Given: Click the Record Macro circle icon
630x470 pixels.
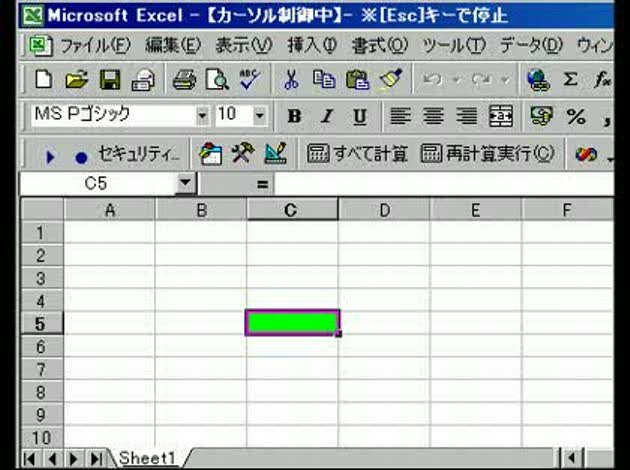Looking at the screenshot, I should (x=81, y=157).
